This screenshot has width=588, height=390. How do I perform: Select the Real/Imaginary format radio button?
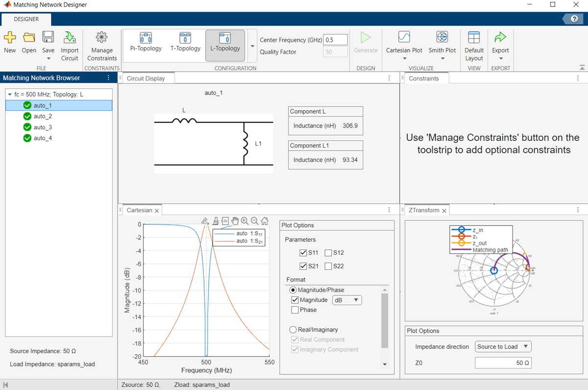[x=293, y=329]
